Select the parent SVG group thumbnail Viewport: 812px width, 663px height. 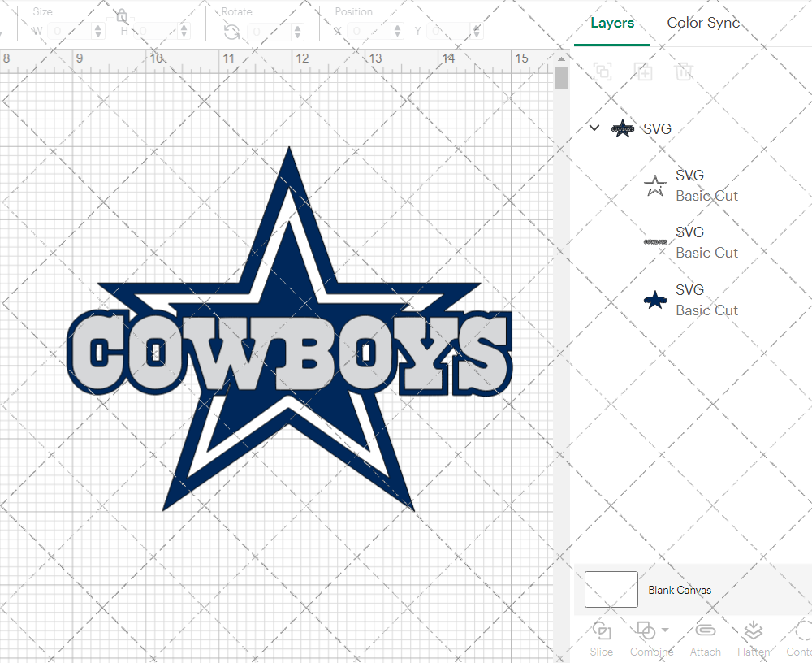tap(623, 128)
